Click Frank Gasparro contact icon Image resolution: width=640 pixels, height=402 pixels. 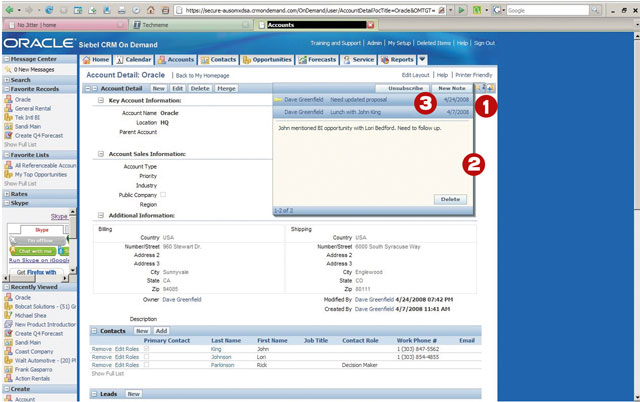pos(8,369)
